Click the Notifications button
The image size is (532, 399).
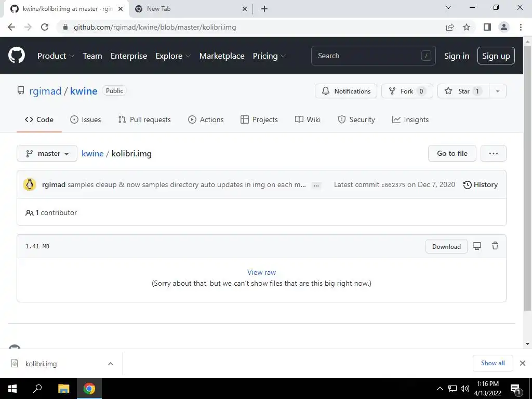pos(345,91)
